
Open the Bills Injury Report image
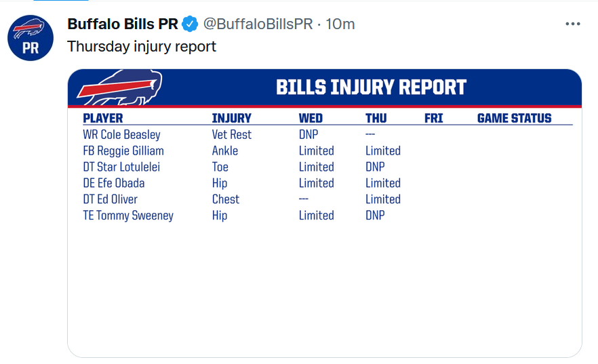point(325,213)
